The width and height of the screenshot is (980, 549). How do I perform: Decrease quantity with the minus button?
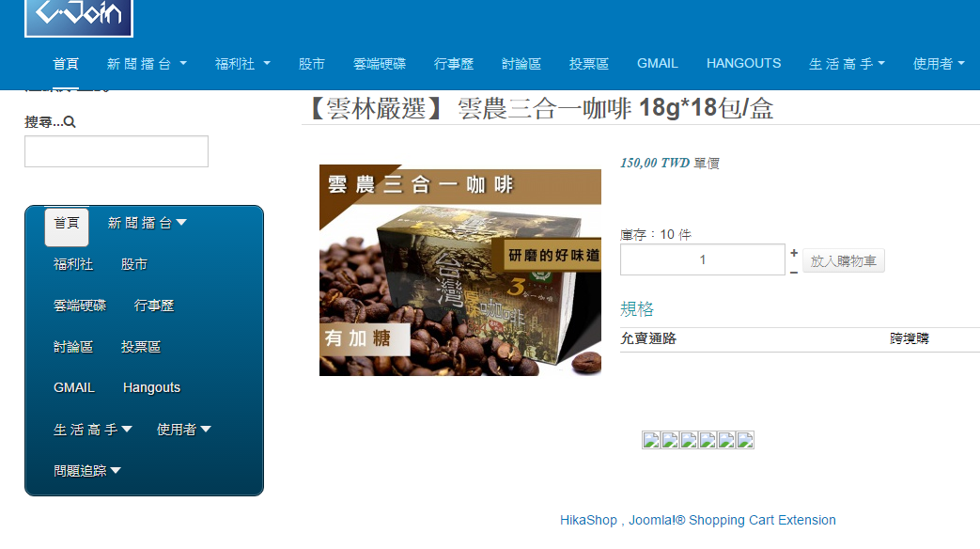point(794,273)
